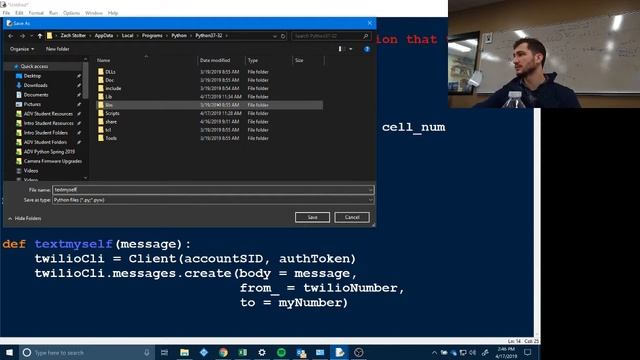Select the Doc folder

pyautogui.click(x=109, y=80)
